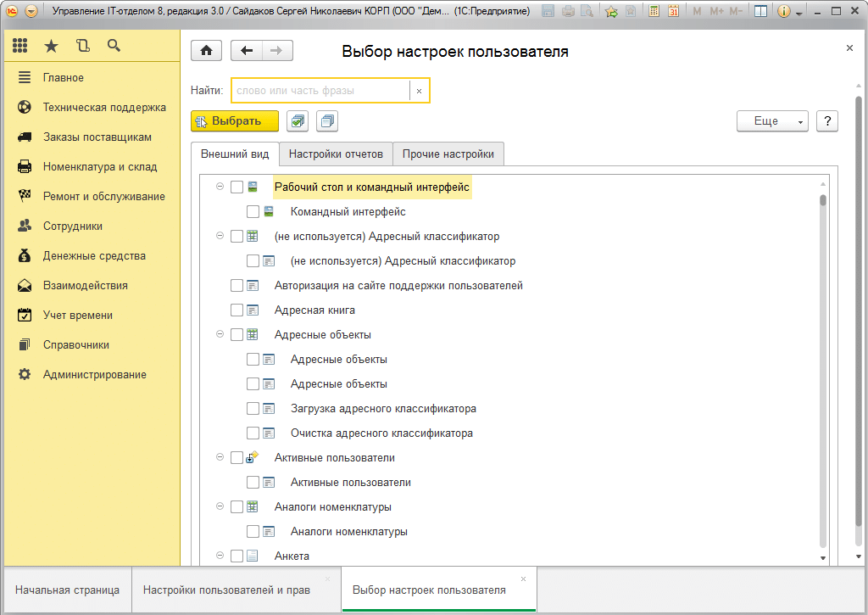Check Командный интерфейс checkbox

253,212
